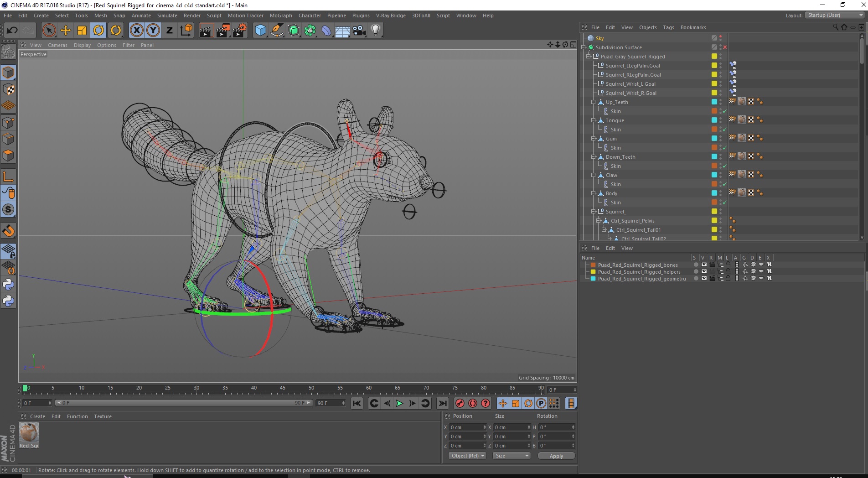Screen dimensions: 868x478
Task: Open the Size mode dropdown
Action: click(511, 456)
